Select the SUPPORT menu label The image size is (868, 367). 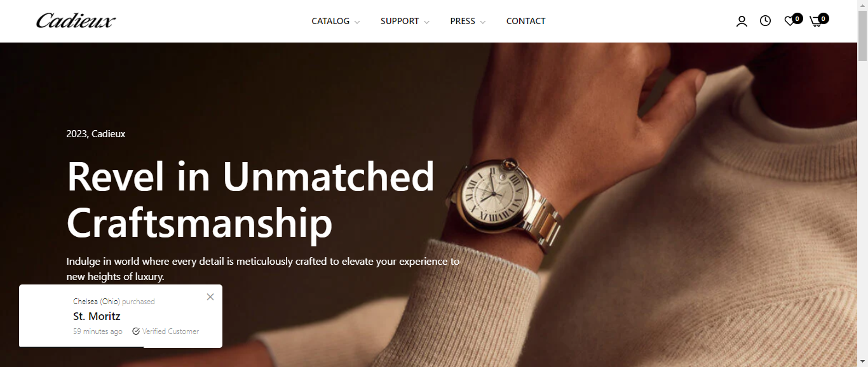click(x=400, y=21)
